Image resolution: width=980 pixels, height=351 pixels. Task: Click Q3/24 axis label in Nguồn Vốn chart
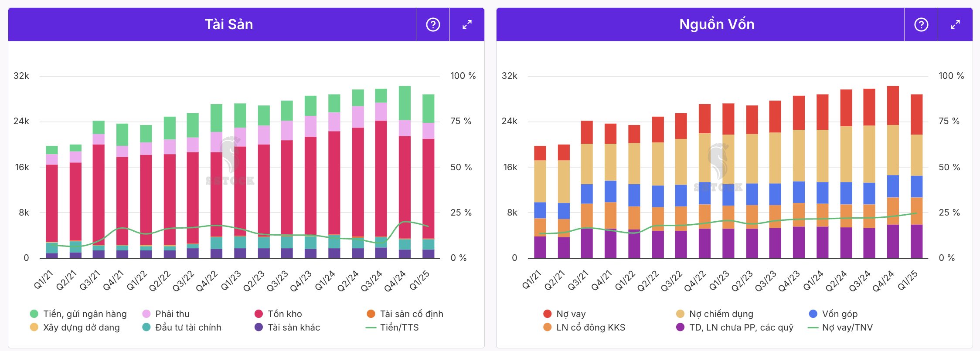click(x=859, y=281)
